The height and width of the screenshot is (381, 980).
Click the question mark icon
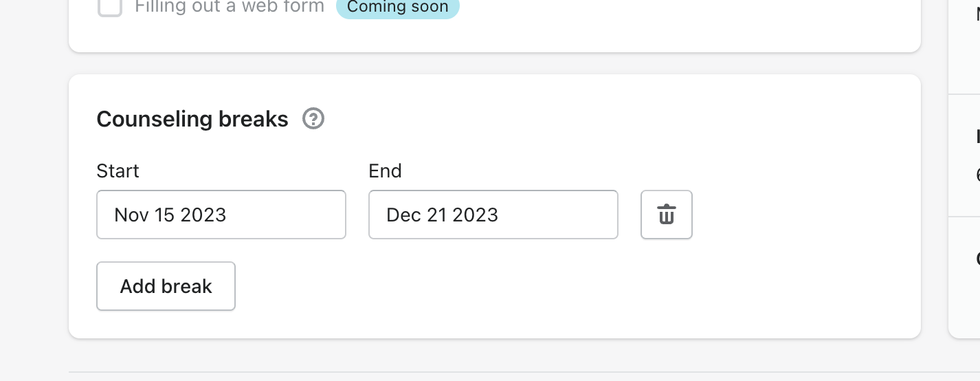pos(313,119)
